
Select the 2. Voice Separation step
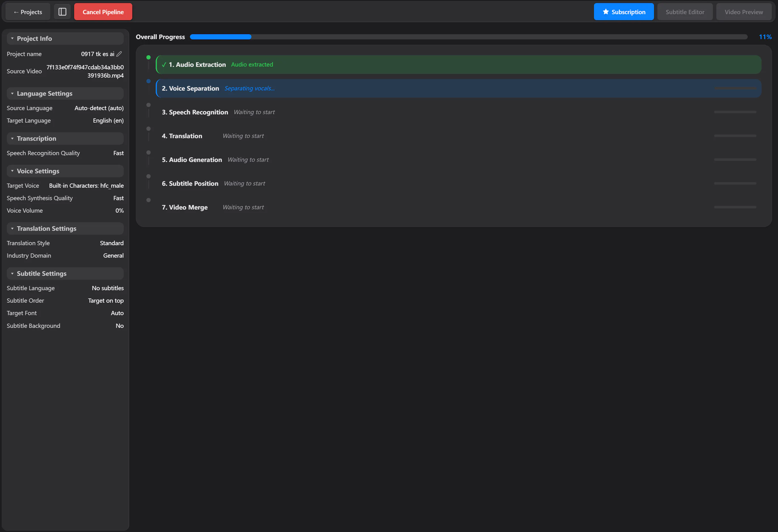[458, 88]
